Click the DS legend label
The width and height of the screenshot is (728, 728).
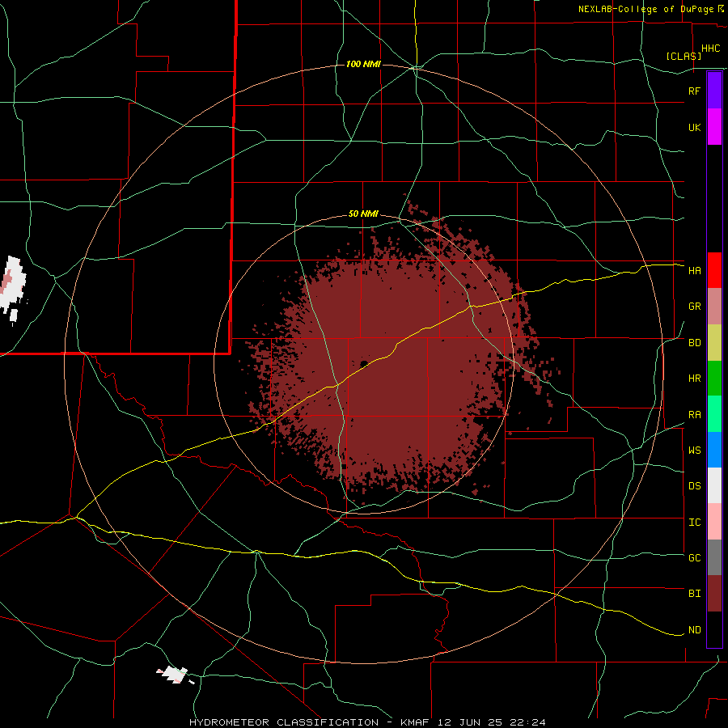(x=694, y=485)
